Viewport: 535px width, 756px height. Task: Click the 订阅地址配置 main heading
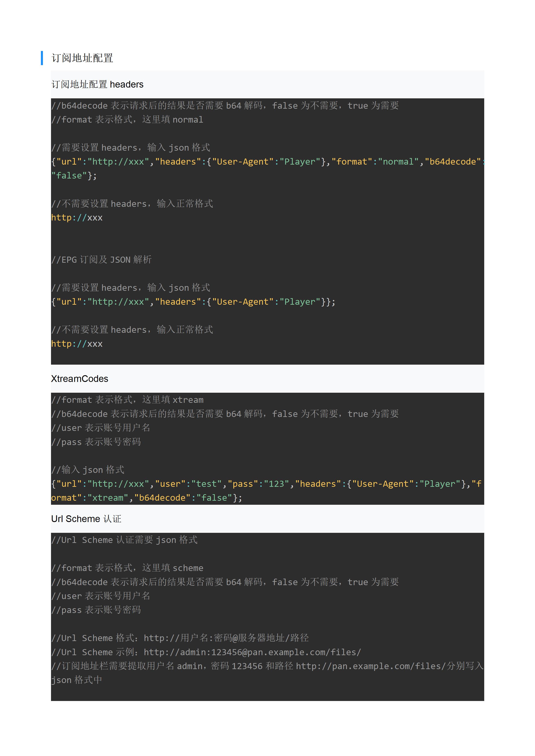[x=82, y=58]
